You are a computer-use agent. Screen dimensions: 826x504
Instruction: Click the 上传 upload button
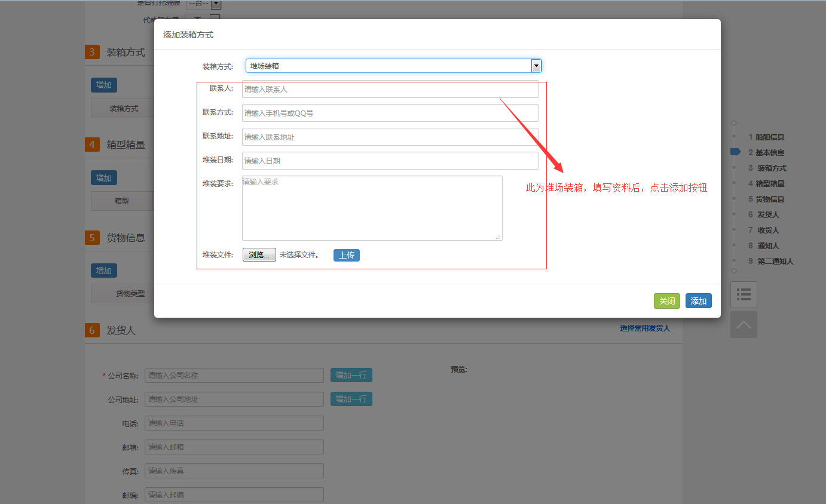pyautogui.click(x=347, y=255)
